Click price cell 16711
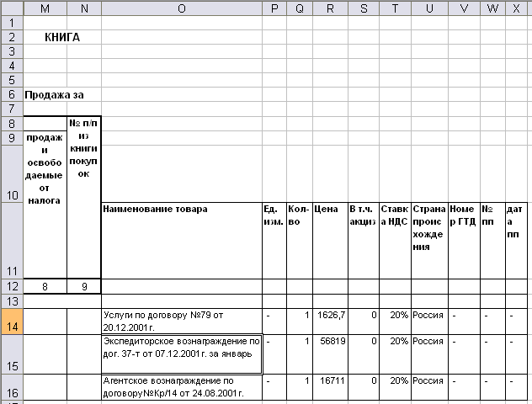Image resolution: width=532 pixels, height=404 pixels. coord(330,387)
